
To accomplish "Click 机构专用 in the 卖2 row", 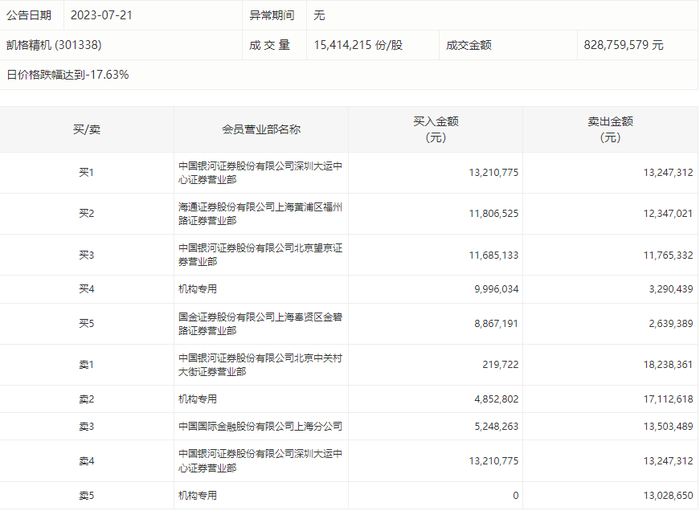I will click(x=198, y=399).
